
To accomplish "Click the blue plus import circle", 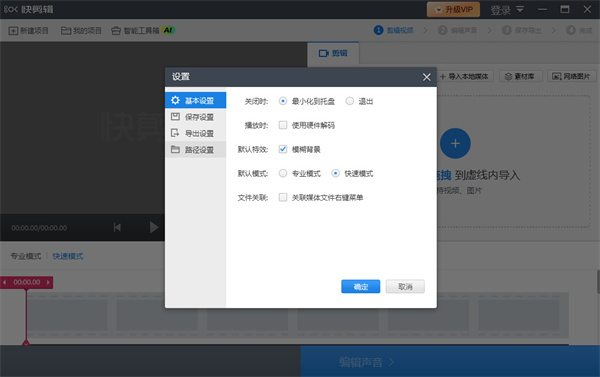I will coord(455,144).
